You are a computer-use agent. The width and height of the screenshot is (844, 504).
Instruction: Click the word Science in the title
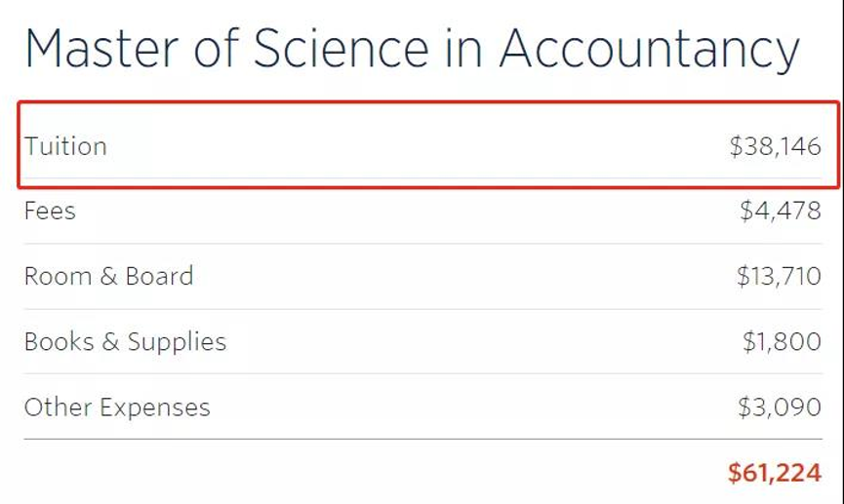342,49
